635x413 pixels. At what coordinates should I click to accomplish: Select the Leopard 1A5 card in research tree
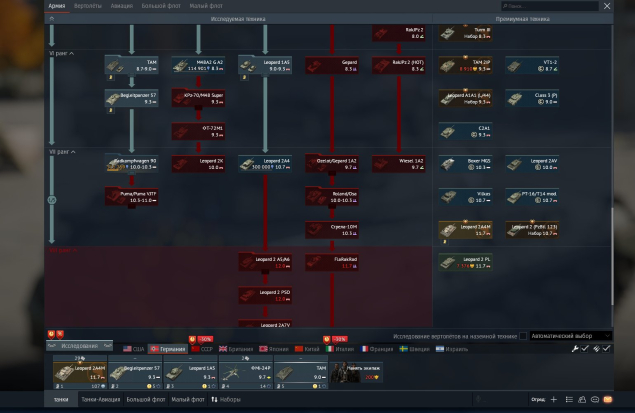(265, 65)
